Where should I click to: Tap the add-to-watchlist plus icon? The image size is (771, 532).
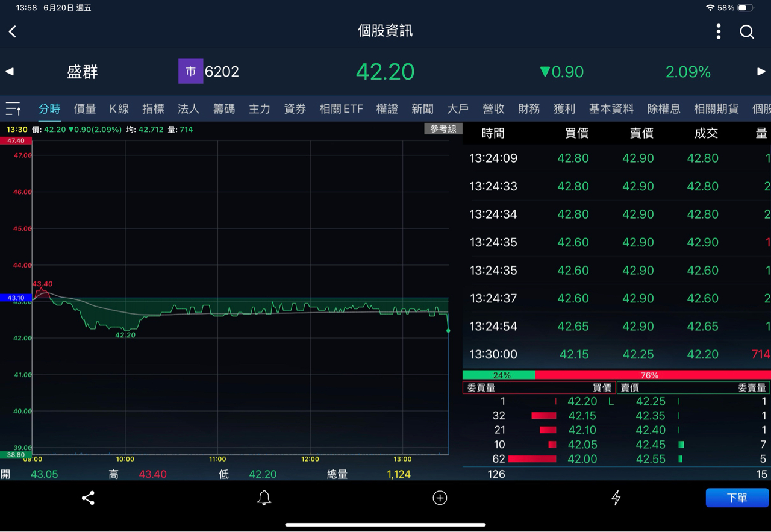(440, 498)
